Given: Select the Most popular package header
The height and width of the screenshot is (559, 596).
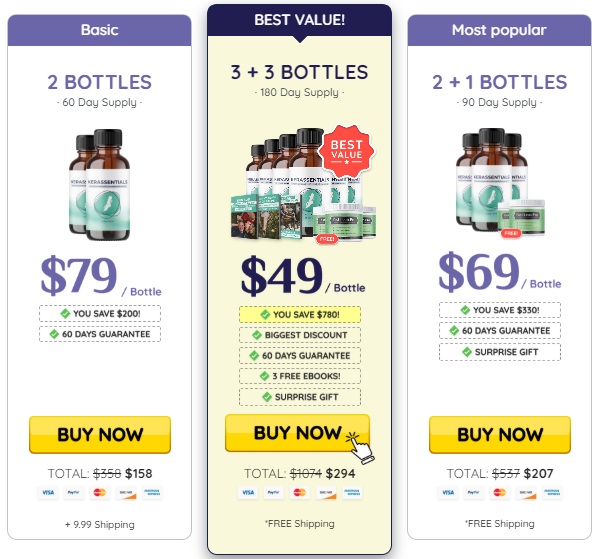Looking at the screenshot, I should 499,30.
